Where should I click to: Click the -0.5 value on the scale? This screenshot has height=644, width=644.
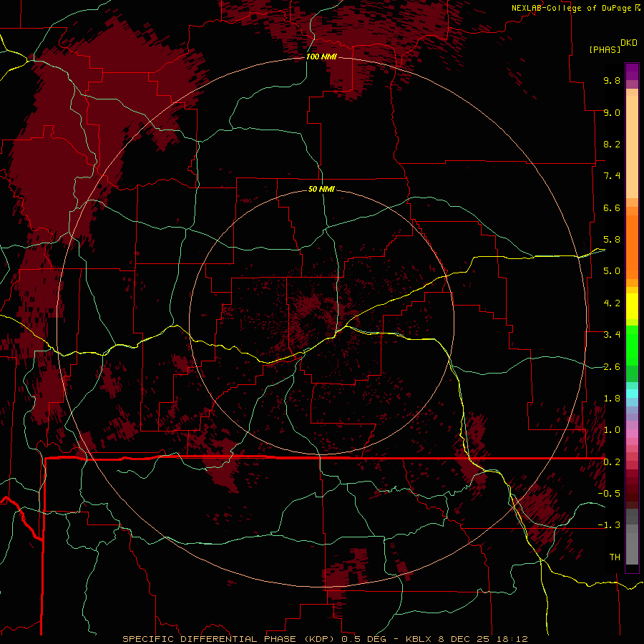click(x=609, y=493)
